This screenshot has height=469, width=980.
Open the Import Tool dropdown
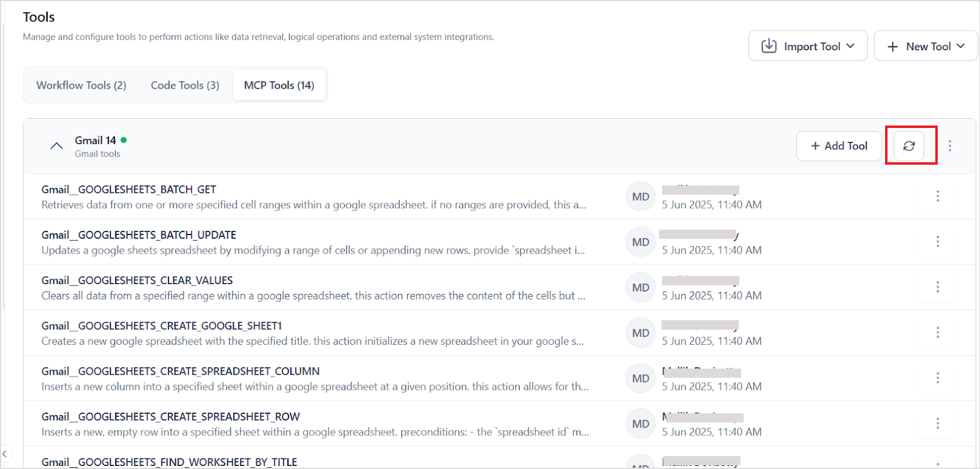tap(808, 46)
